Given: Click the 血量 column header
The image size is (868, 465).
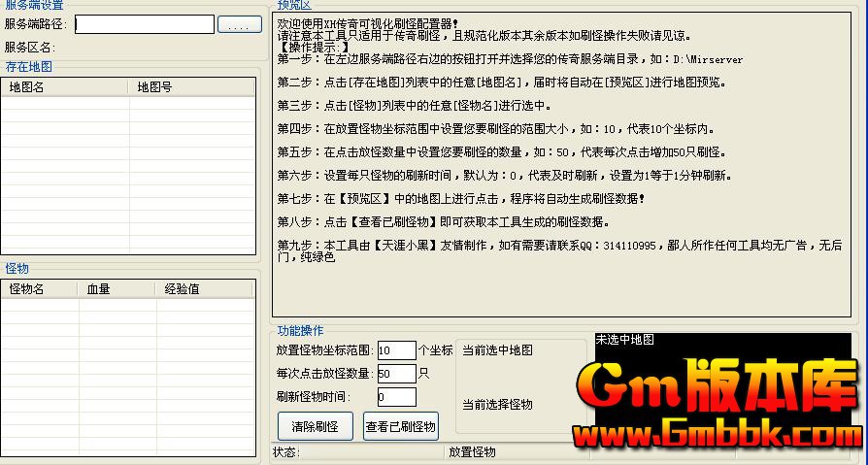Looking at the screenshot, I should click(117, 288).
